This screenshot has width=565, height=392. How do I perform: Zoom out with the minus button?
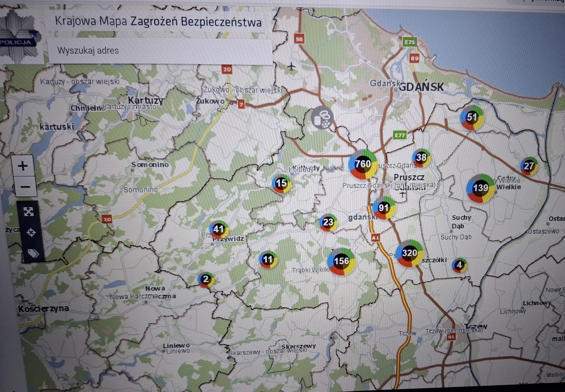[23, 186]
